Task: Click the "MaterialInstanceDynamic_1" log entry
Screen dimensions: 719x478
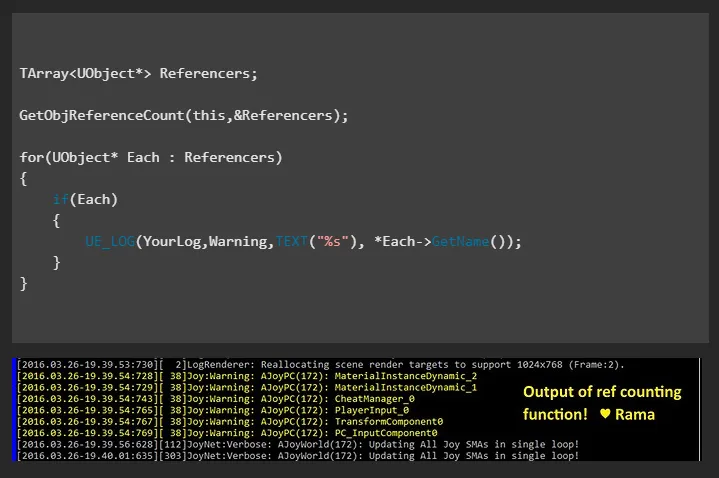Action: click(247, 388)
